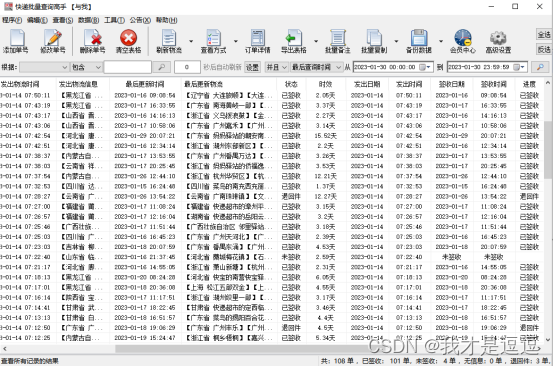Select the row sent at 07:50:11
This screenshot has height=366, width=554.
coord(271,95)
